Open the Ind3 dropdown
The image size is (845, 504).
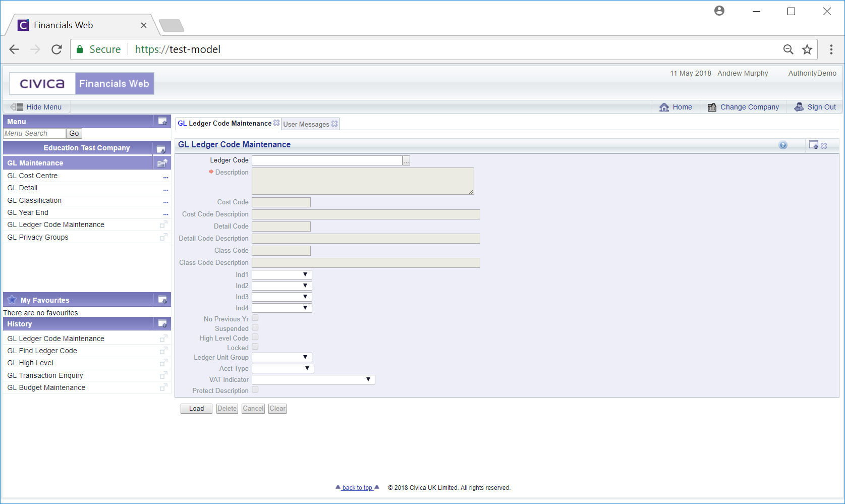tap(282, 297)
